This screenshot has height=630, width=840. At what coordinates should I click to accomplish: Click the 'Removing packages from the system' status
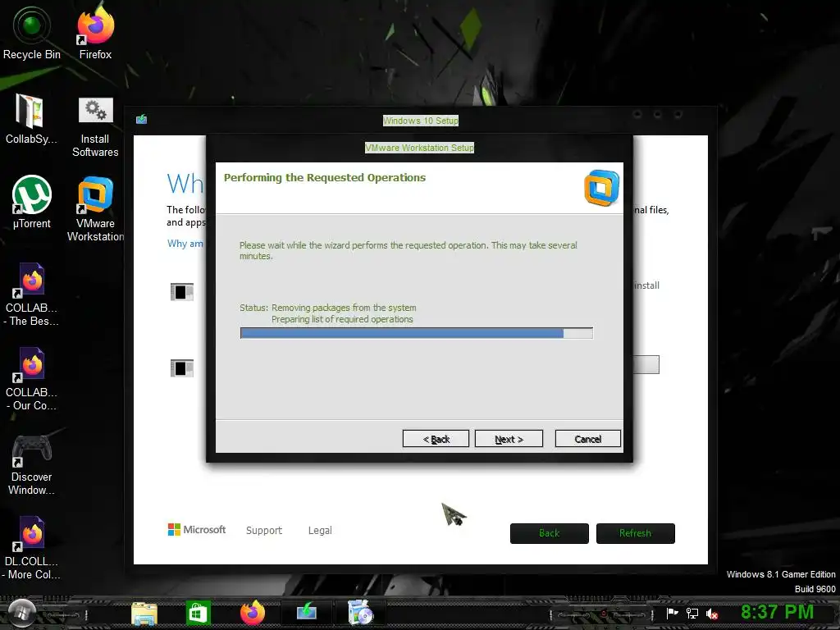(x=344, y=308)
